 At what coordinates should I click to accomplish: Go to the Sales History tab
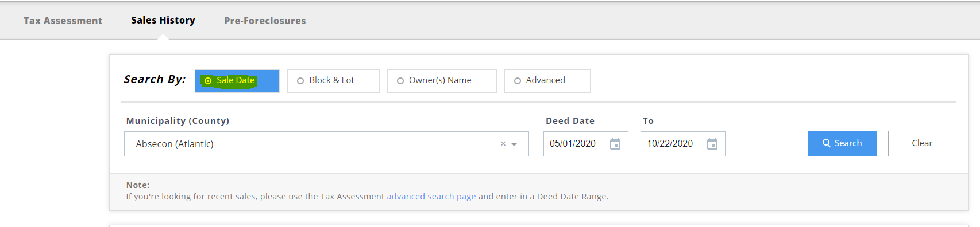pyautogui.click(x=163, y=20)
